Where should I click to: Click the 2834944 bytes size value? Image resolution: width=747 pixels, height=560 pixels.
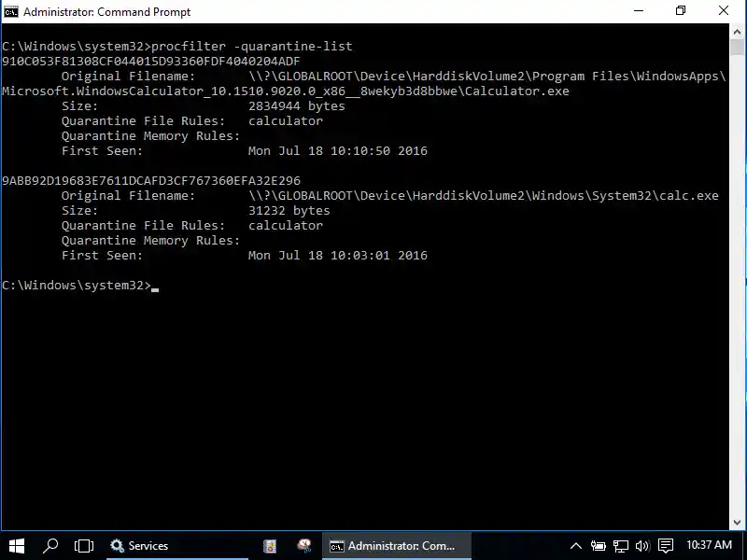pos(296,106)
